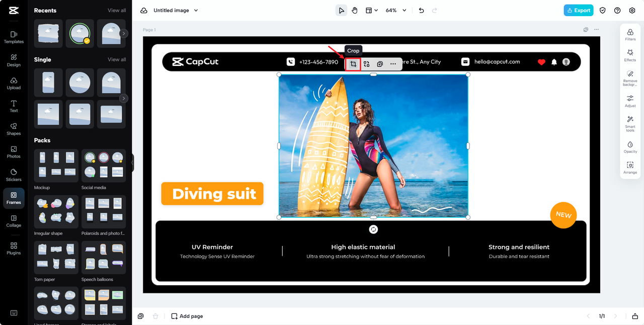This screenshot has height=325, width=644.
Task: Open the Torn paper frame pack
Action: [56, 258]
